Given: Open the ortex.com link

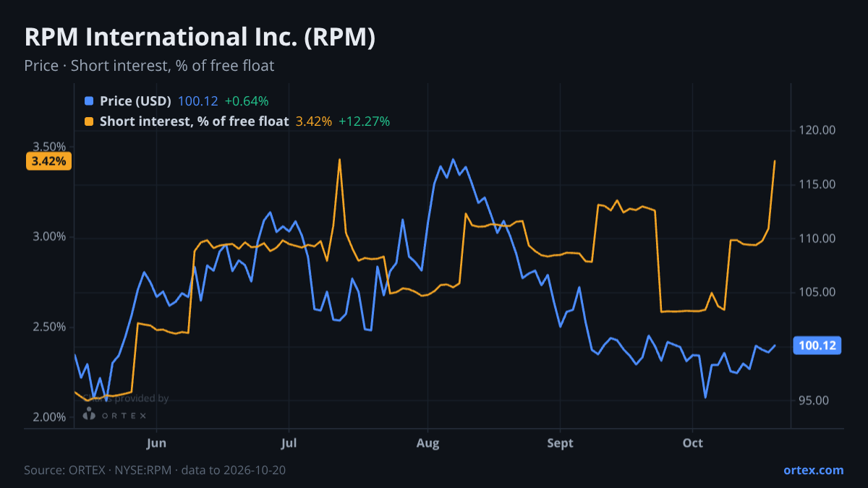Looking at the screenshot, I should pyautogui.click(x=814, y=470).
